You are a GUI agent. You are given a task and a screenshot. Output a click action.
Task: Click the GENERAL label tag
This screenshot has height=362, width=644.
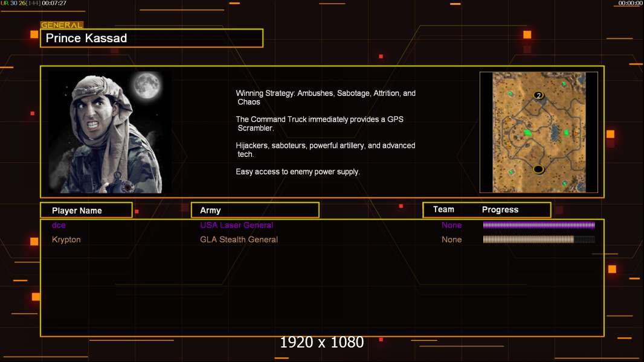tap(62, 25)
